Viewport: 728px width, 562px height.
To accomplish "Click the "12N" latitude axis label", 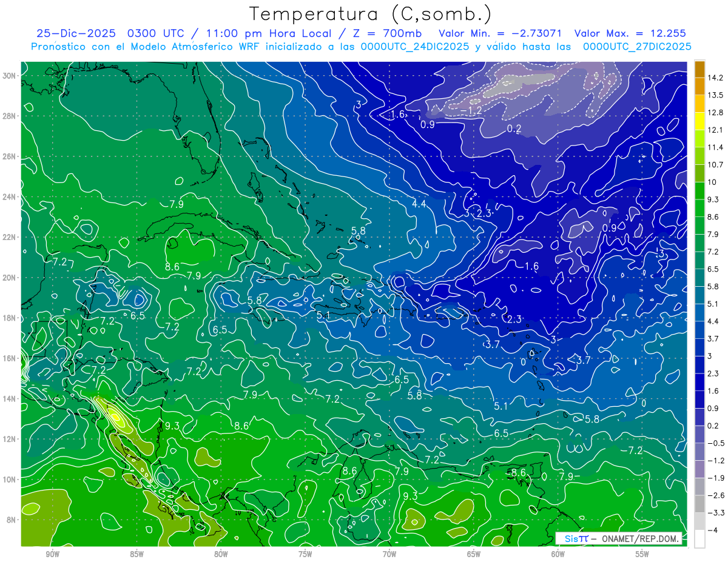I will click(10, 439).
